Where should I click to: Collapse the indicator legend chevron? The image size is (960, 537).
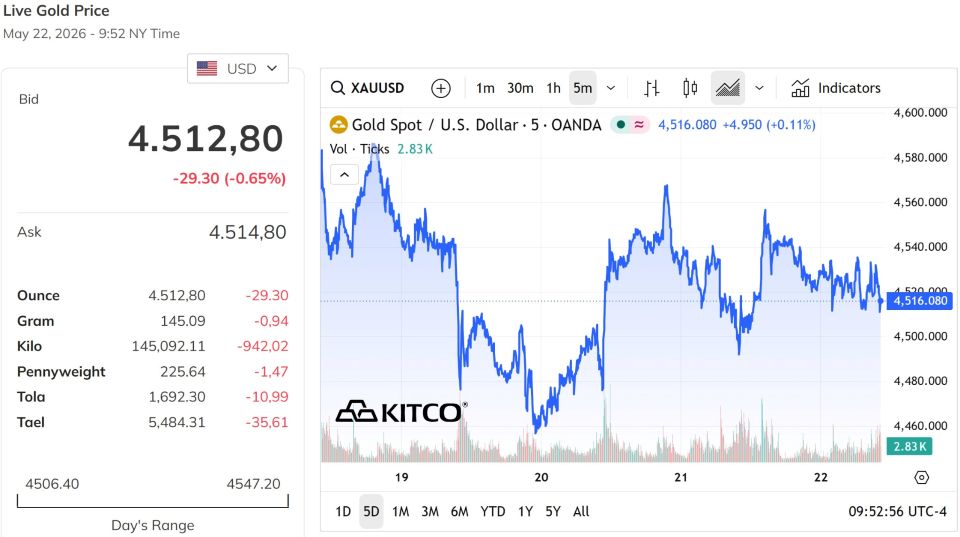[344, 175]
